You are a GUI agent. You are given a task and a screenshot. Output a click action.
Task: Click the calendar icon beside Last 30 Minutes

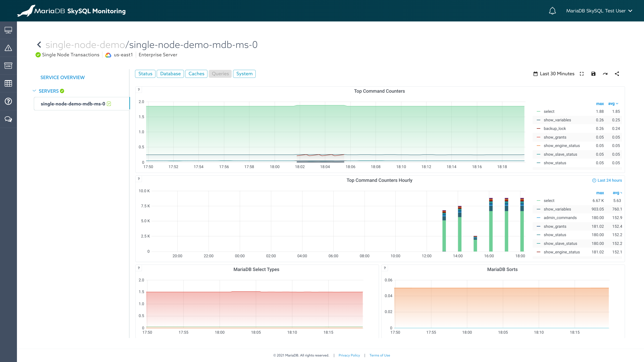click(x=535, y=74)
